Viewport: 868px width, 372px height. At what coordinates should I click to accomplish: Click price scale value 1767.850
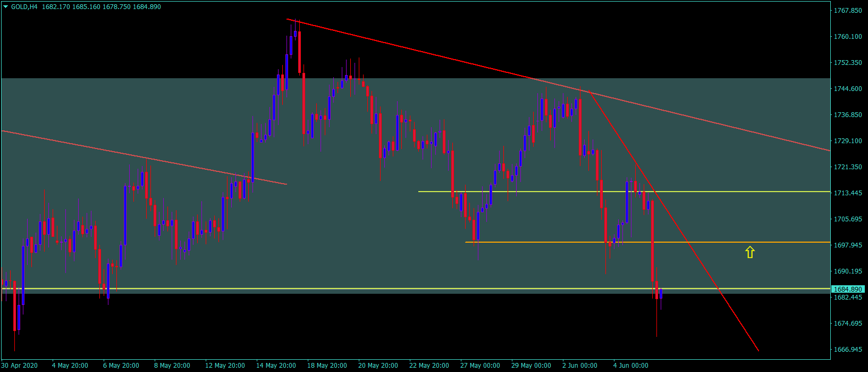847,11
